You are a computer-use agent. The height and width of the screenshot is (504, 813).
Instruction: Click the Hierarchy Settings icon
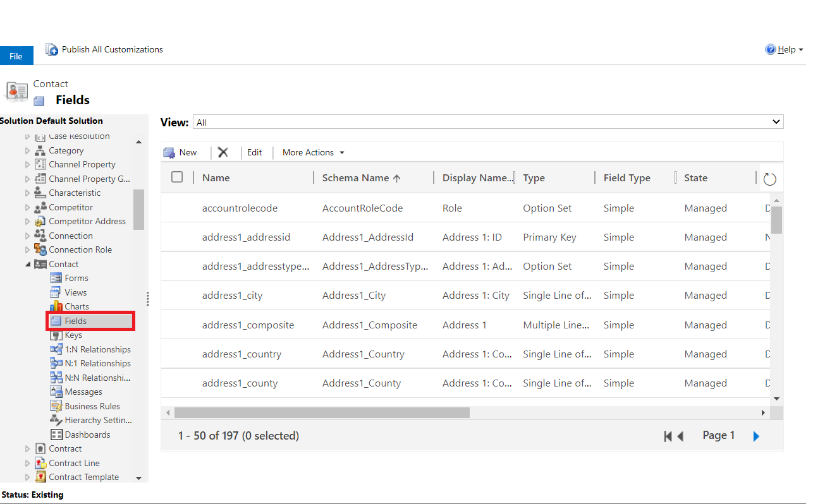tap(56, 420)
